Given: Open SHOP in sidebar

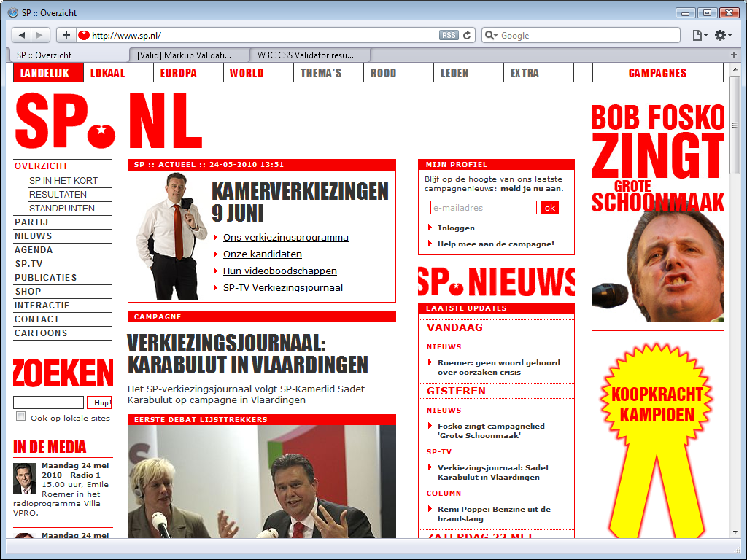Looking at the screenshot, I should coord(28,292).
